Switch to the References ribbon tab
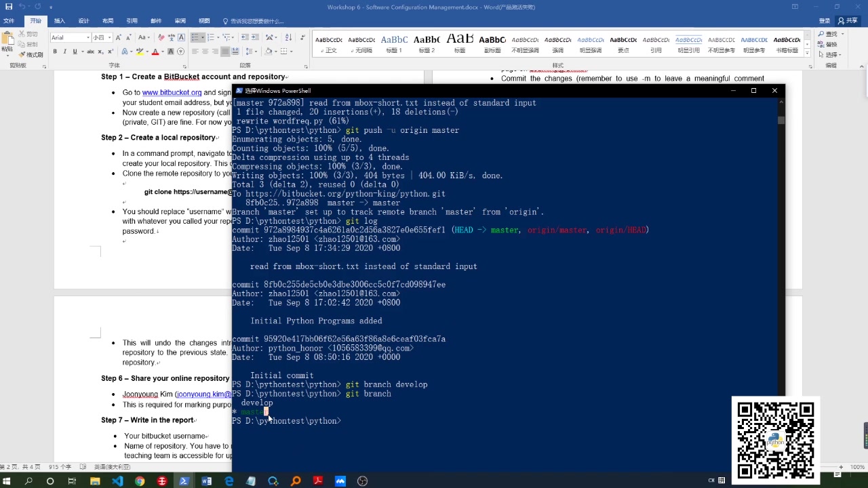The image size is (868, 488). (x=132, y=21)
